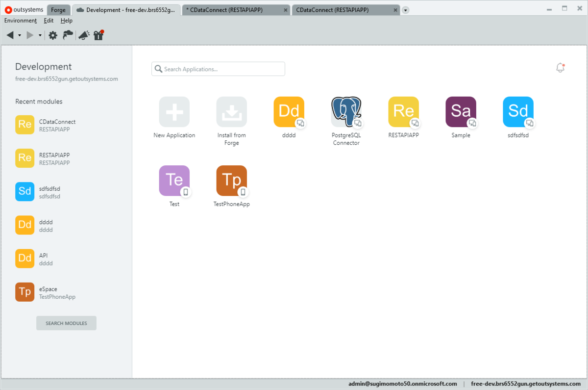This screenshot has width=588, height=390.
Task: Click the outsystems logo
Action: click(24, 9)
